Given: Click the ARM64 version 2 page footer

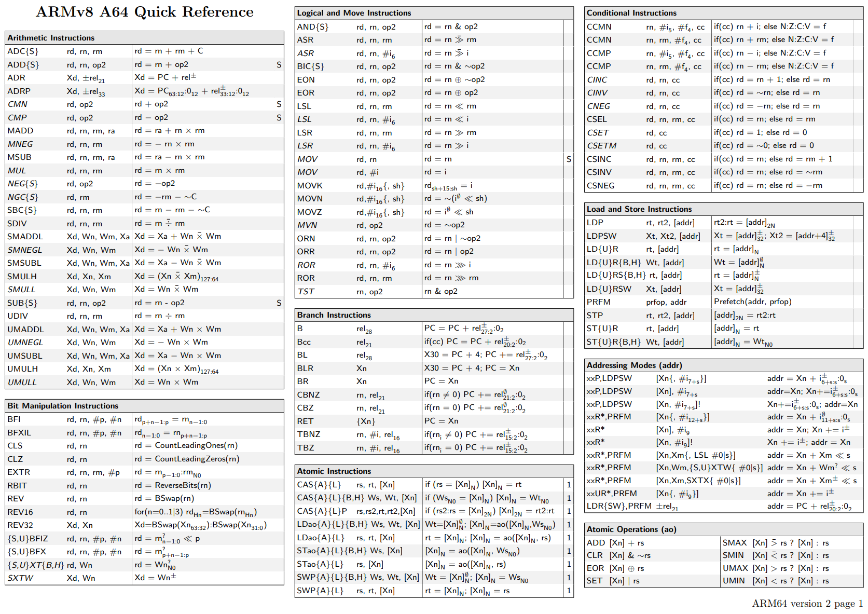Looking at the screenshot, I should coord(807,604).
